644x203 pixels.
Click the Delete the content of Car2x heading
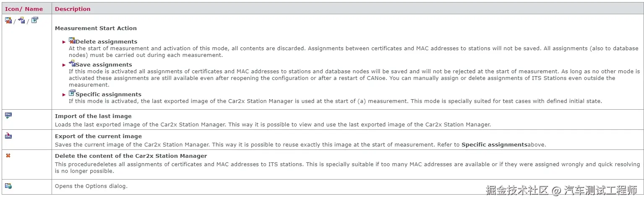(131, 156)
